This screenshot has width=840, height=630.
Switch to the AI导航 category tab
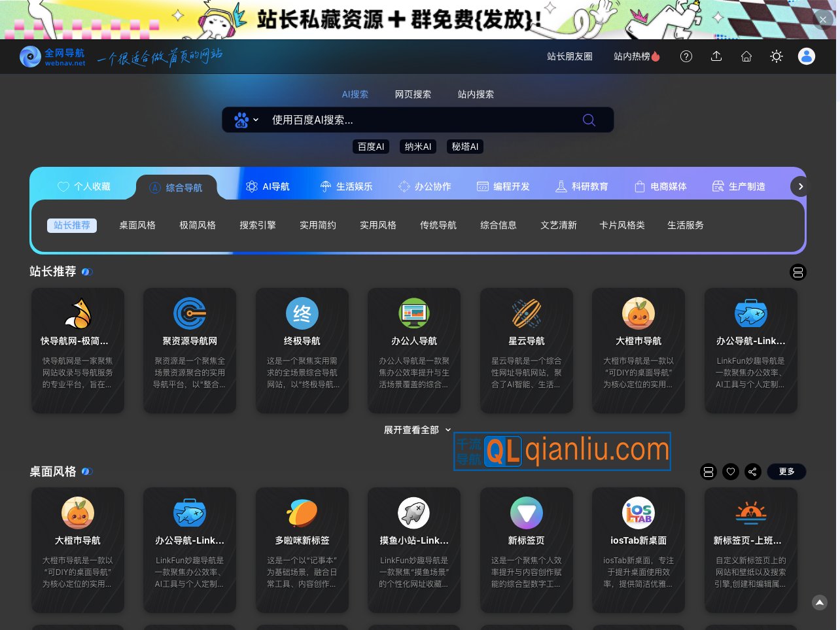[270, 186]
